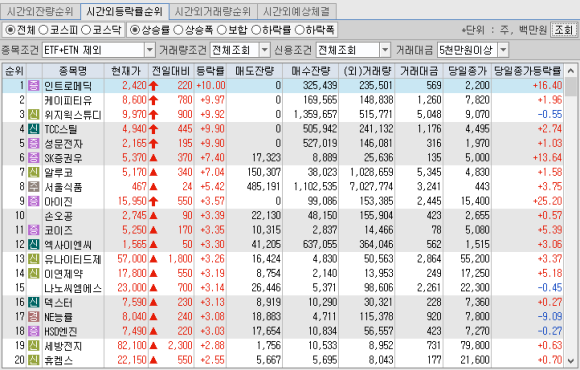
Task: Click the up arrow in 아이진 row
Action: [154, 201]
